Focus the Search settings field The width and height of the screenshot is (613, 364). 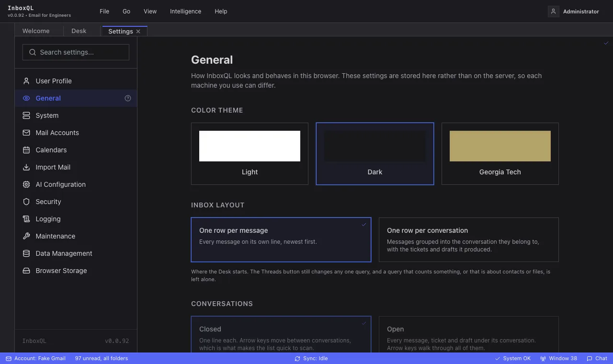click(x=76, y=52)
